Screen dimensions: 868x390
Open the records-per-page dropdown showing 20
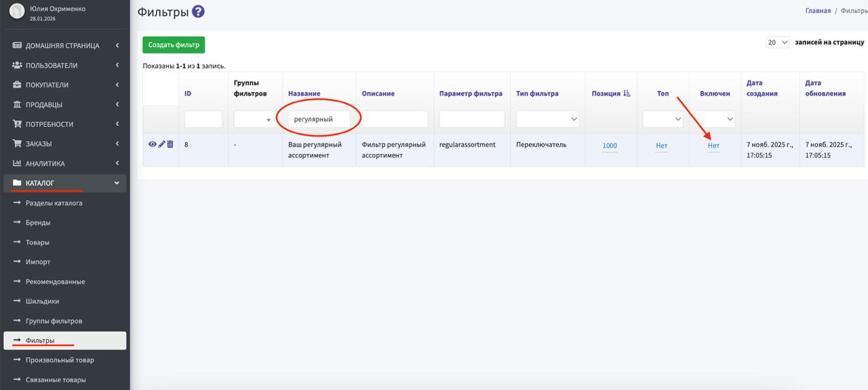778,42
